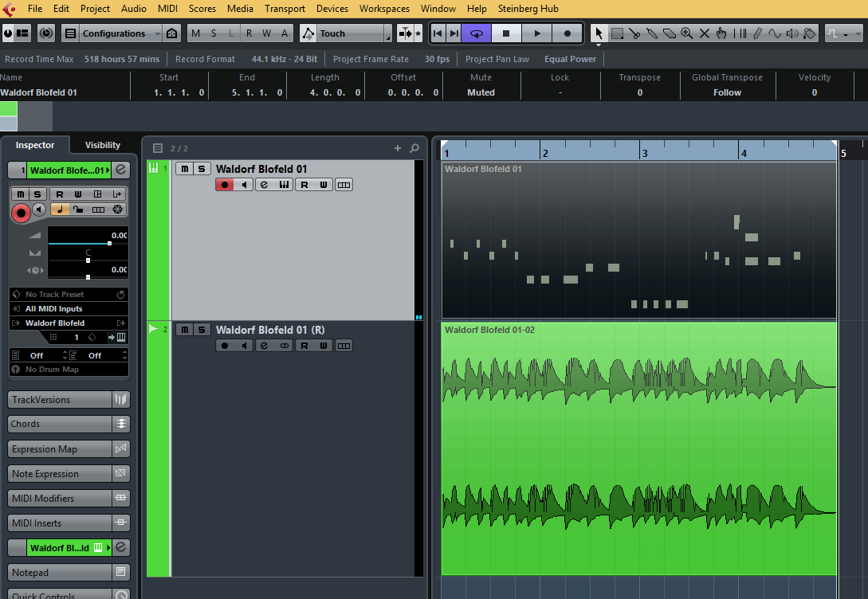Disable record on Waldorf Blofeld 01 track
Screen dimensions: 868x599
224,185
